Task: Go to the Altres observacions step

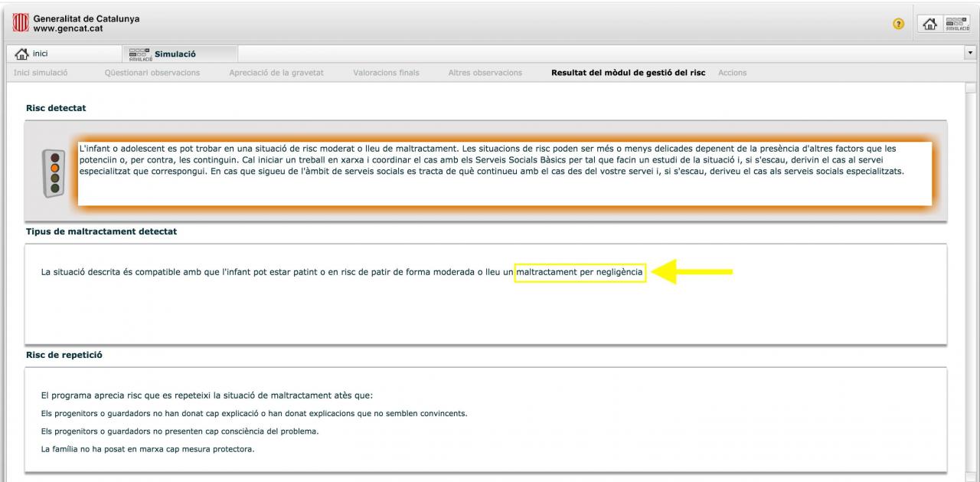Action: coord(485,73)
